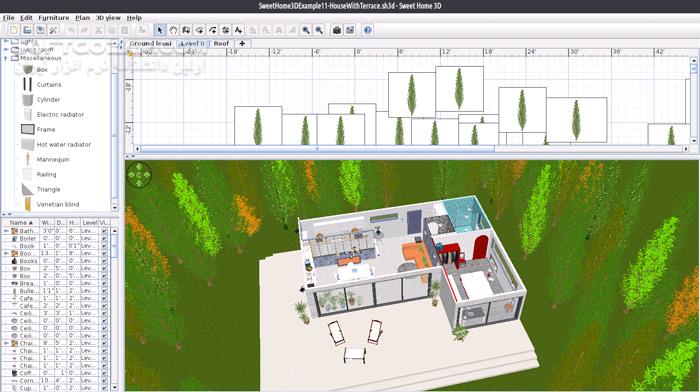This screenshot has height=392, width=700.
Task: Click the furniture list vertical scrollbar thumb
Action: click(x=114, y=246)
